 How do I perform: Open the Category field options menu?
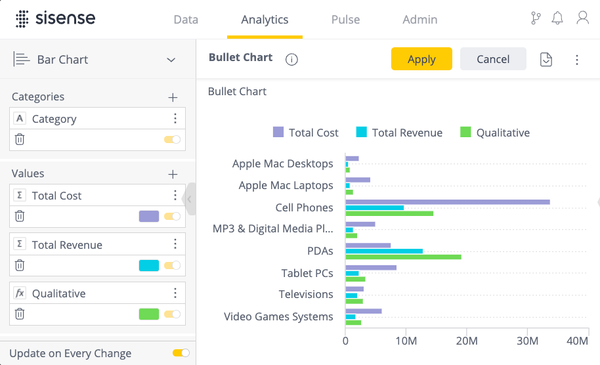(175, 118)
